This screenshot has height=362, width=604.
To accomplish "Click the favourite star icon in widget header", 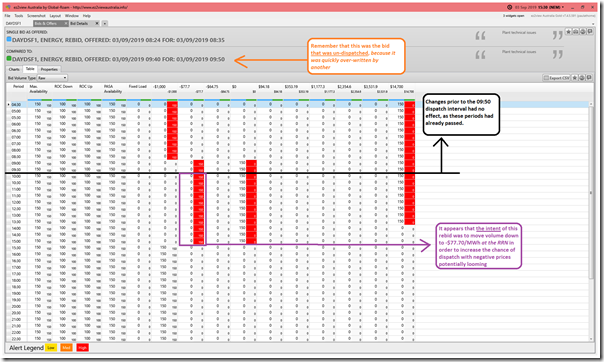I will (568, 32).
